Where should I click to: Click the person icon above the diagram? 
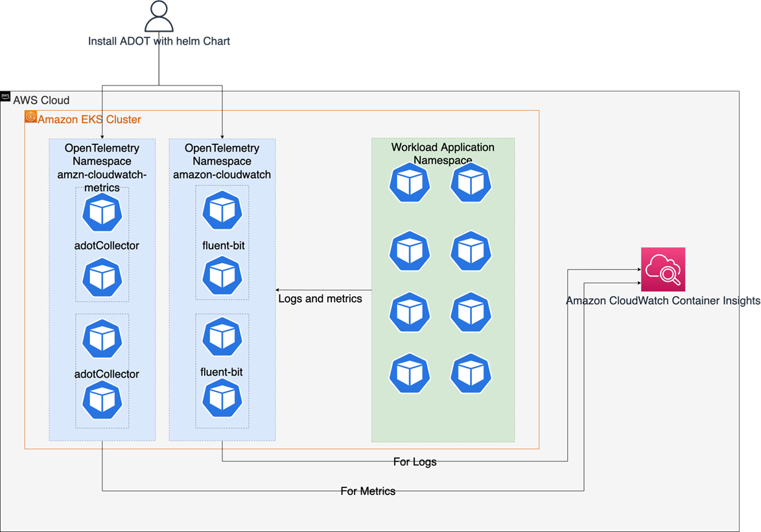tap(159, 16)
